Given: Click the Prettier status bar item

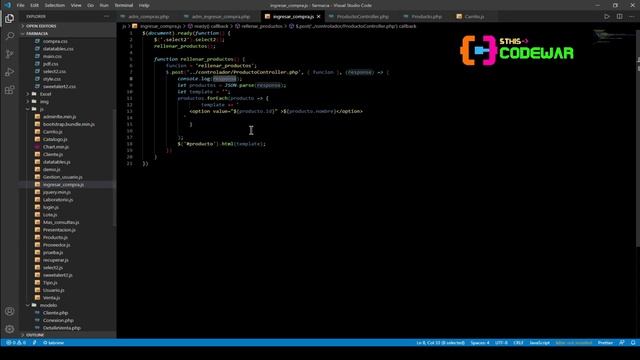Looking at the screenshot, I should [x=605, y=342].
